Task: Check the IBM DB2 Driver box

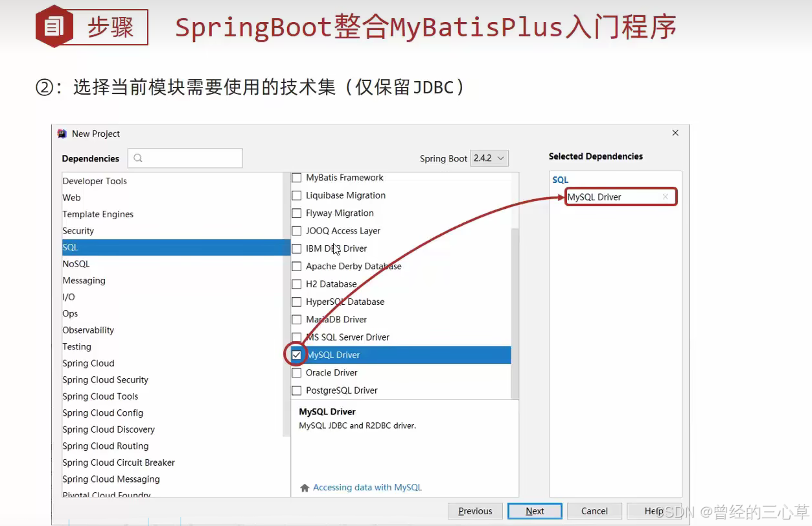Action: click(x=297, y=248)
